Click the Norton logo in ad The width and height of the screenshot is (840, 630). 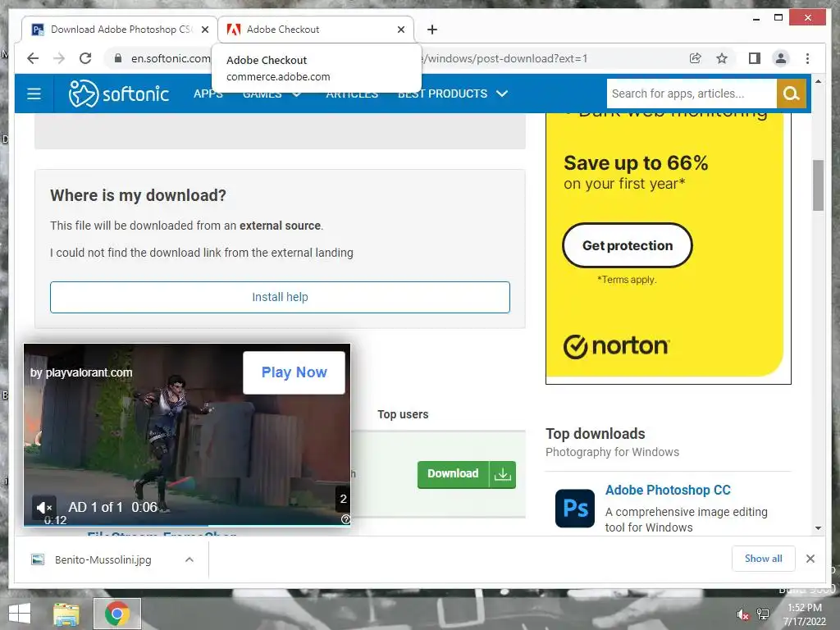pos(616,346)
